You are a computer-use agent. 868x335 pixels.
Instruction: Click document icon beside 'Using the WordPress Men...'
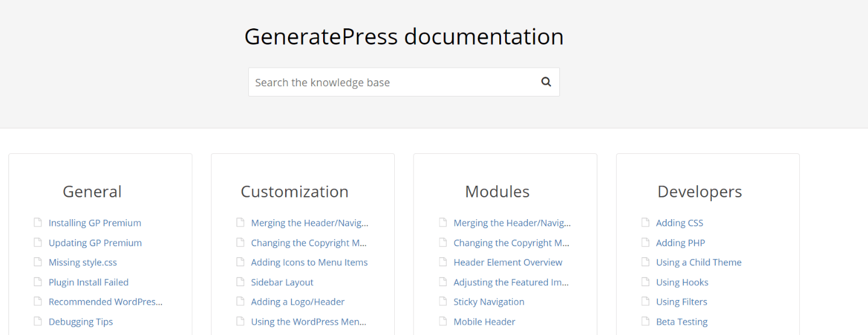point(241,321)
